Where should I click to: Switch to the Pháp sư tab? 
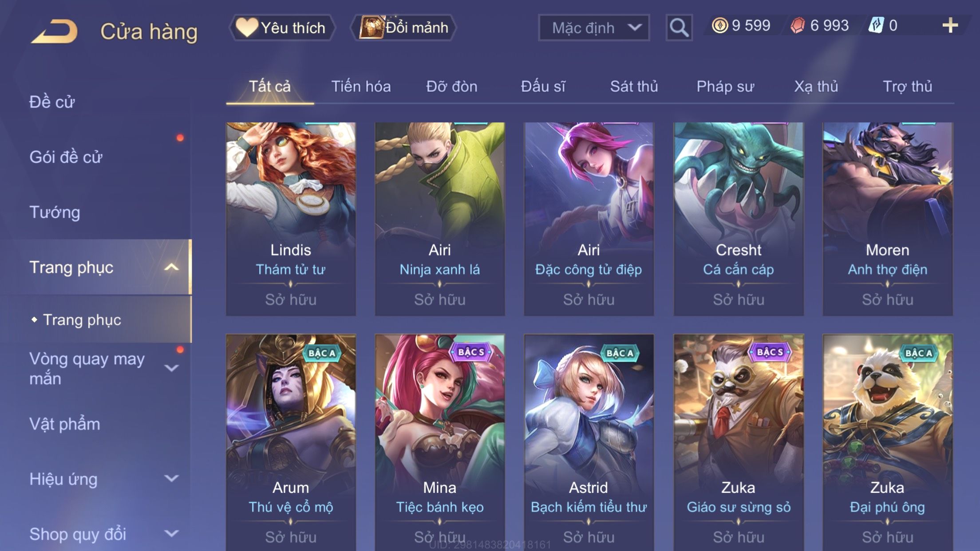(725, 87)
